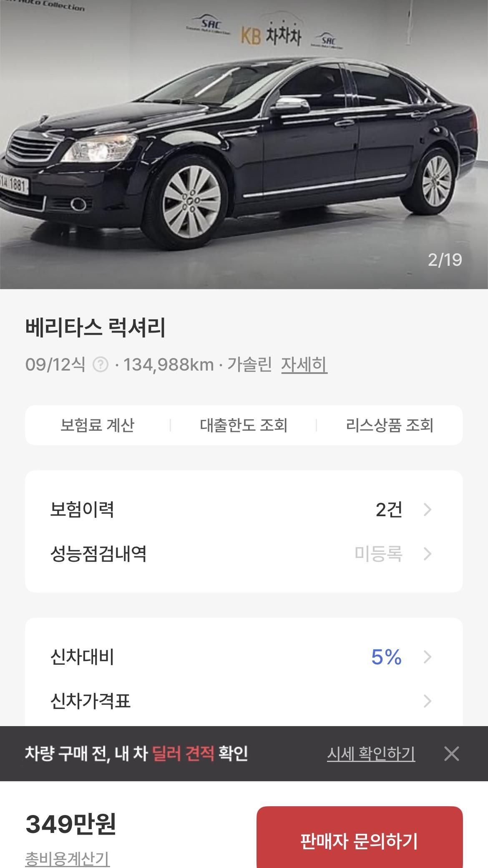Viewport: 488px width, 868px height.
Task: Open 신차가격표 chevron arrow
Action: [x=427, y=701]
